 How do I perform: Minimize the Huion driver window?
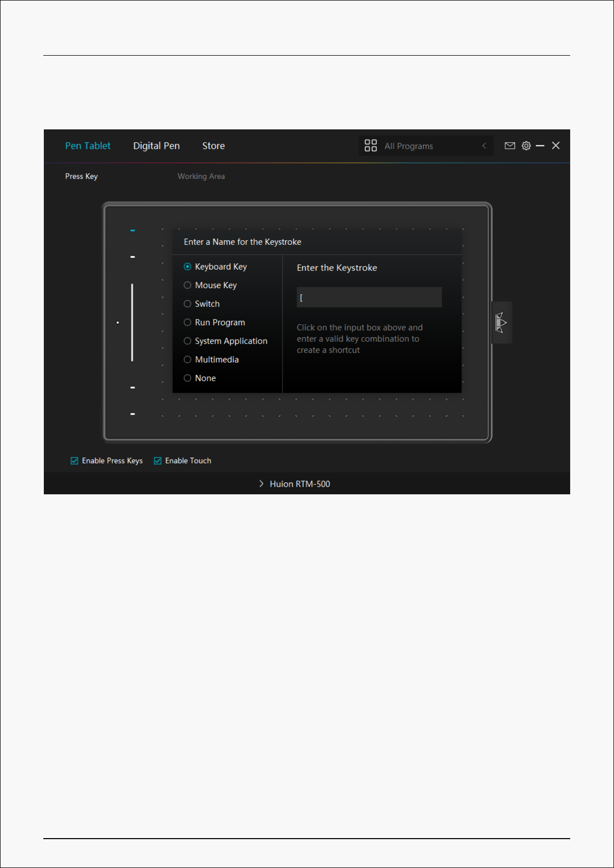(x=540, y=146)
